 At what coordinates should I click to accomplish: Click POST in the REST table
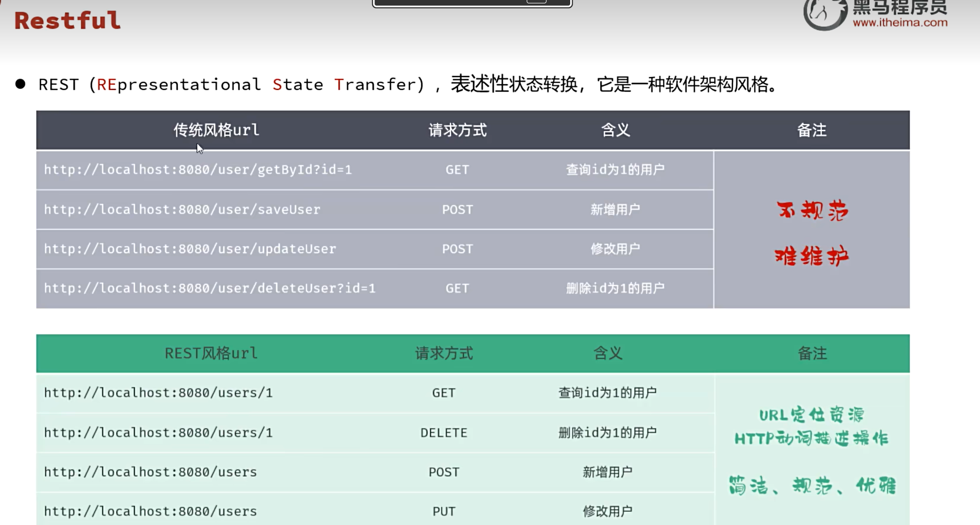coord(444,472)
